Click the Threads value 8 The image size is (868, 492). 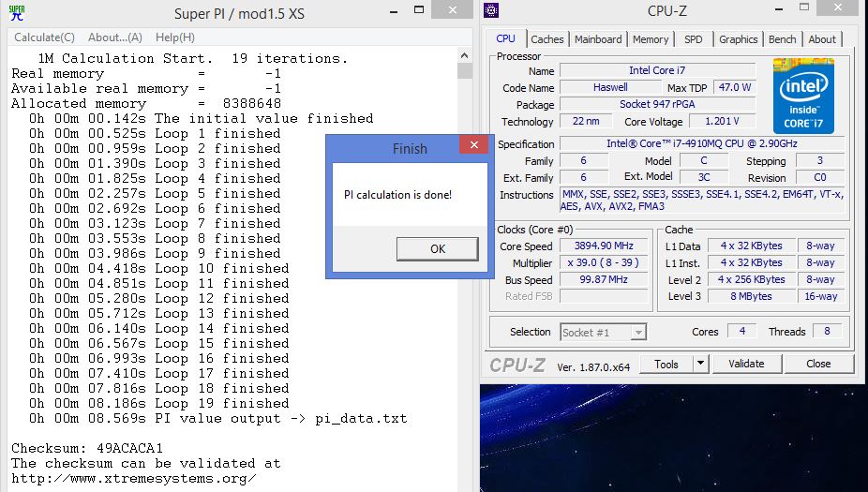(x=827, y=331)
